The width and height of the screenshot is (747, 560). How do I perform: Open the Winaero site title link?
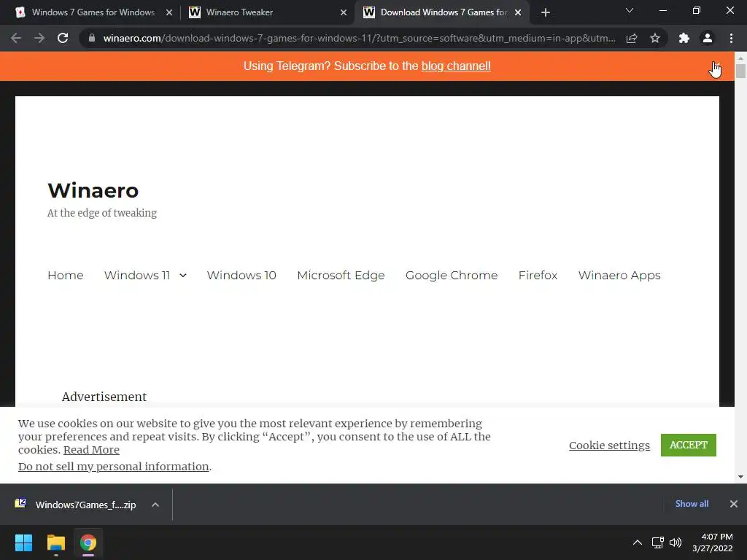[93, 190]
